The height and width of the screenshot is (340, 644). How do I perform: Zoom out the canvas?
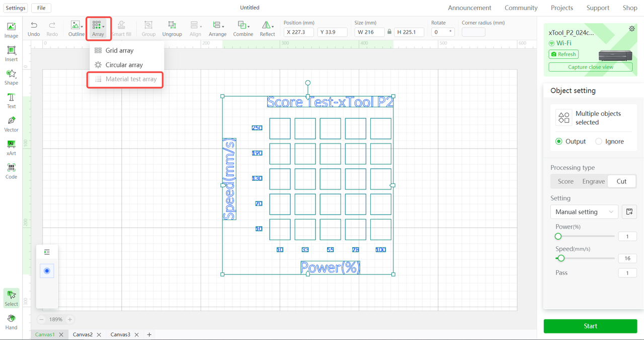point(41,319)
